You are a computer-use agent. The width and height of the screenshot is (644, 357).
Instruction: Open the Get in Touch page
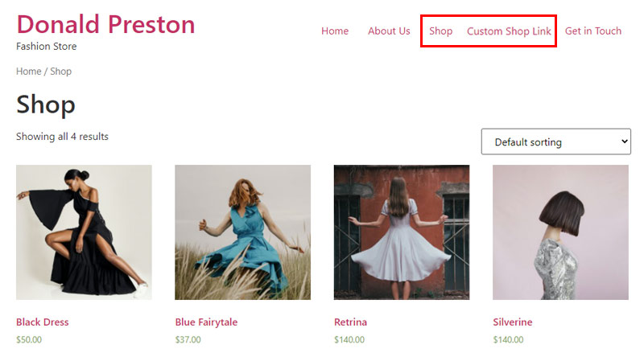pos(593,31)
